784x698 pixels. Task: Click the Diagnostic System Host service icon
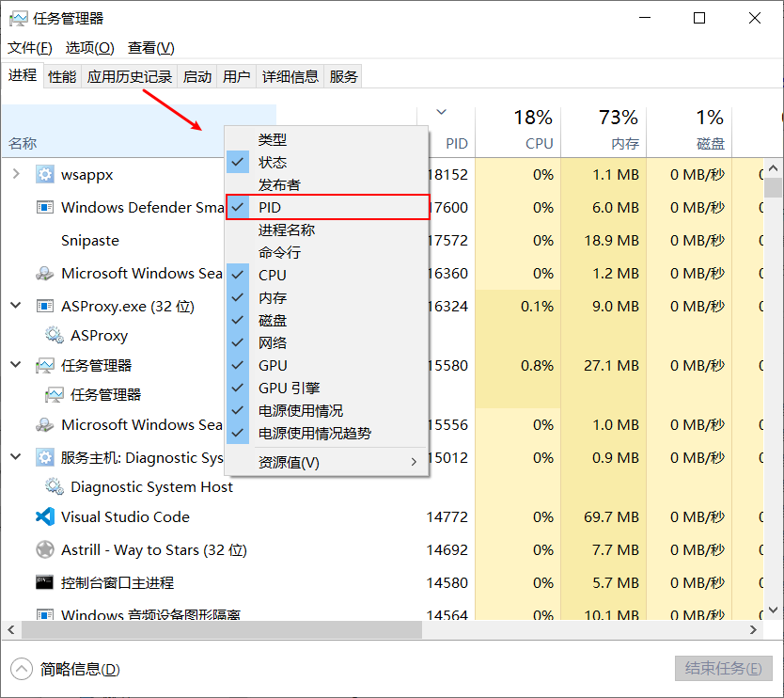54,486
